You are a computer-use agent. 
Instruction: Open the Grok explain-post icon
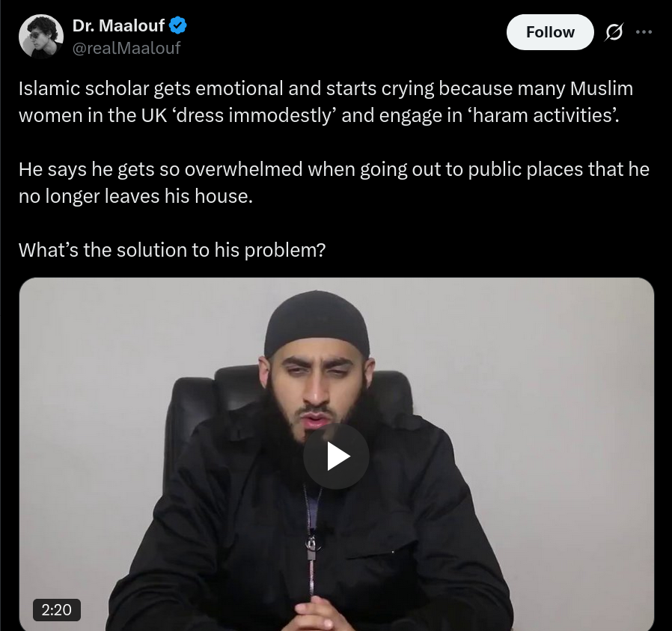pyautogui.click(x=614, y=32)
